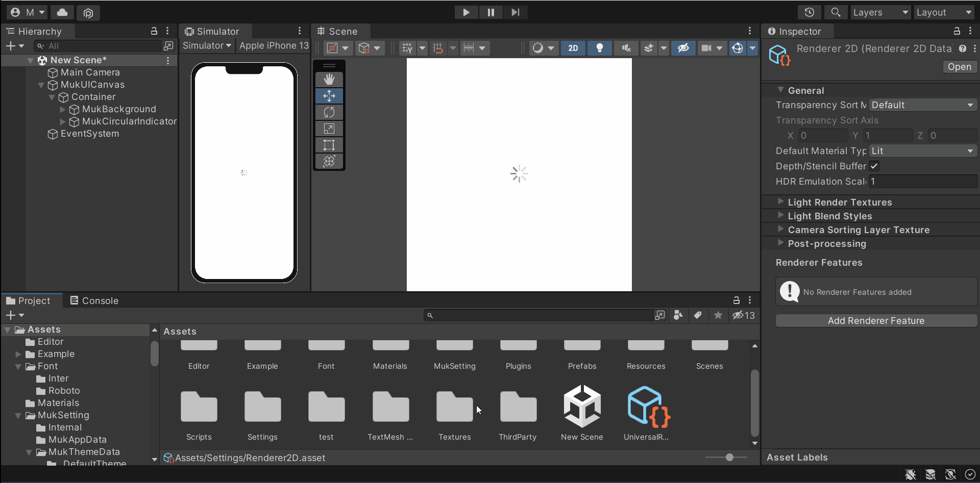The height and width of the screenshot is (483, 980).
Task: Select the Move tool
Action: point(329,96)
